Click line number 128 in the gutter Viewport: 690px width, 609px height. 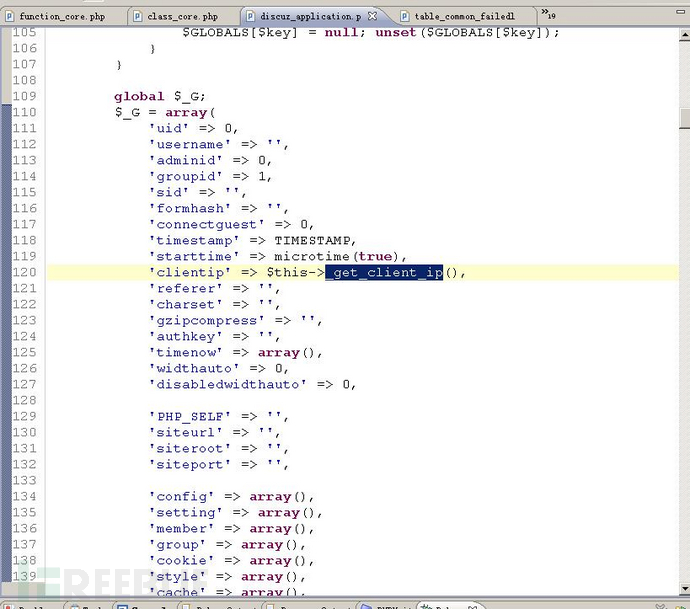pos(24,400)
